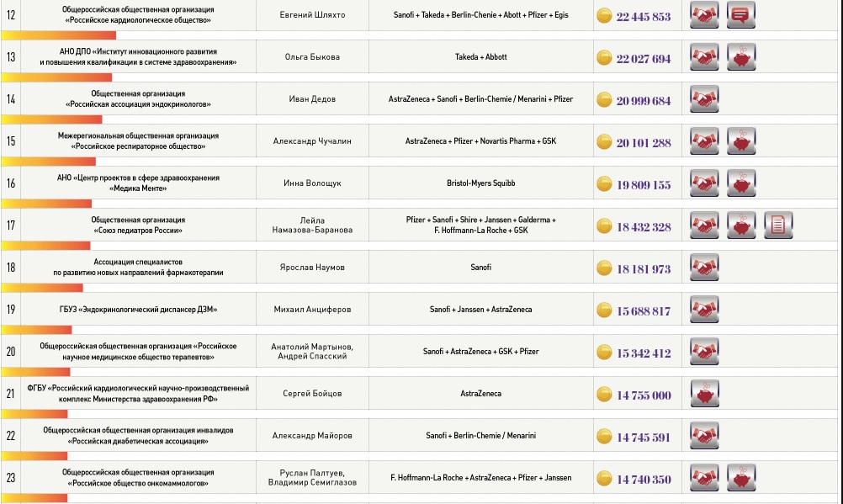Click the handshake icon in row 22
843x504 pixels.
704,436
